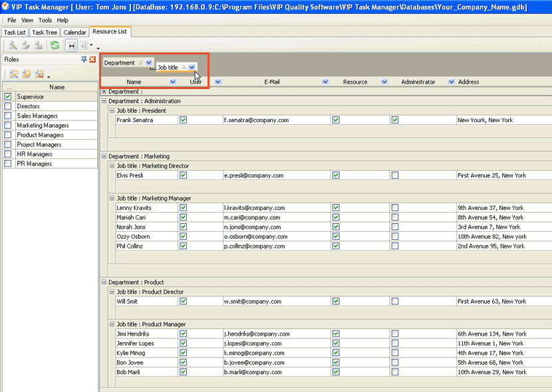Toggle the column auto-width toolbar button
The height and width of the screenshot is (392, 552).
click(70, 46)
